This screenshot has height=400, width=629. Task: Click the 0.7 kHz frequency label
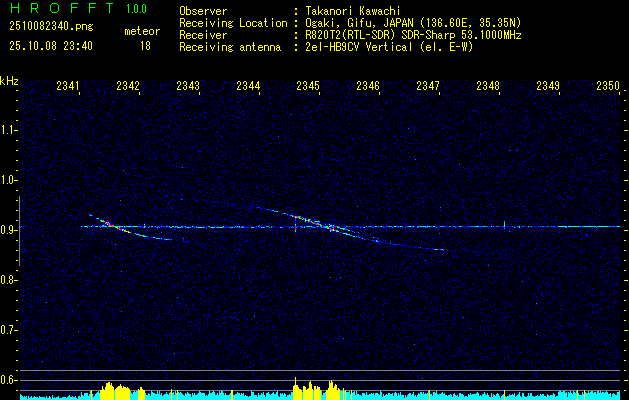point(9,330)
